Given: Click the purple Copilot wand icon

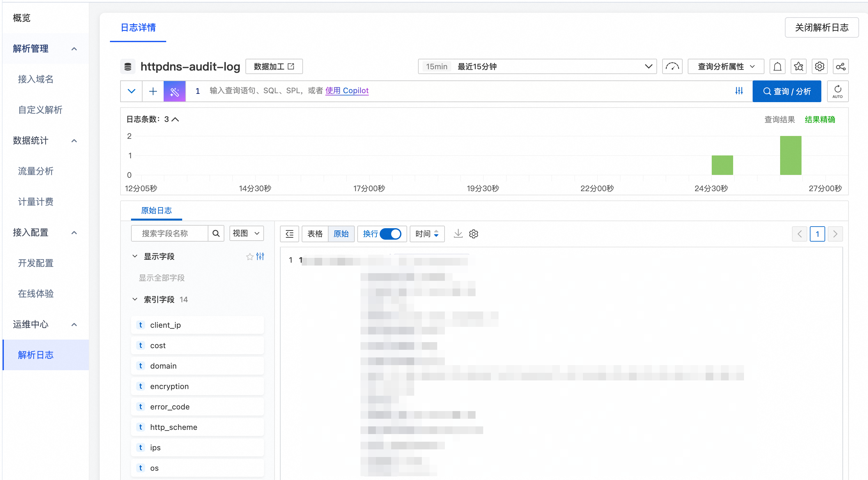Looking at the screenshot, I should tap(174, 91).
